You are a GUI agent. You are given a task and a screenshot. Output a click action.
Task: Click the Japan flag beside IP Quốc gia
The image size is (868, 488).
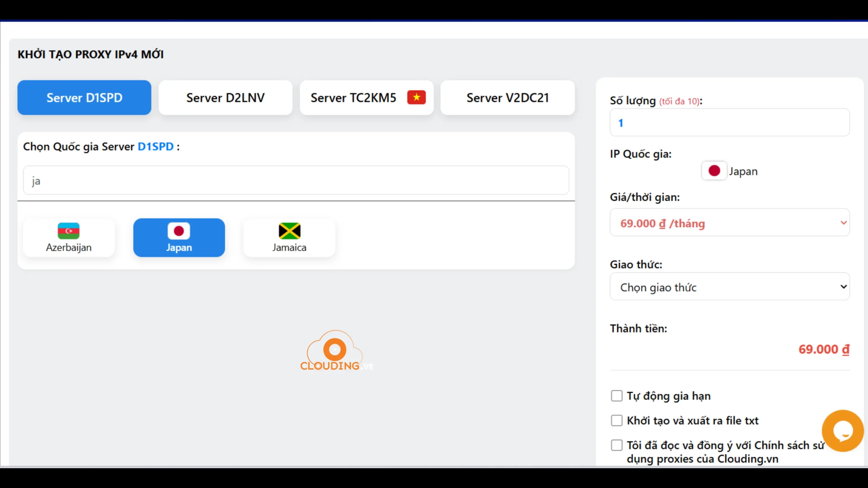click(714, 171)
